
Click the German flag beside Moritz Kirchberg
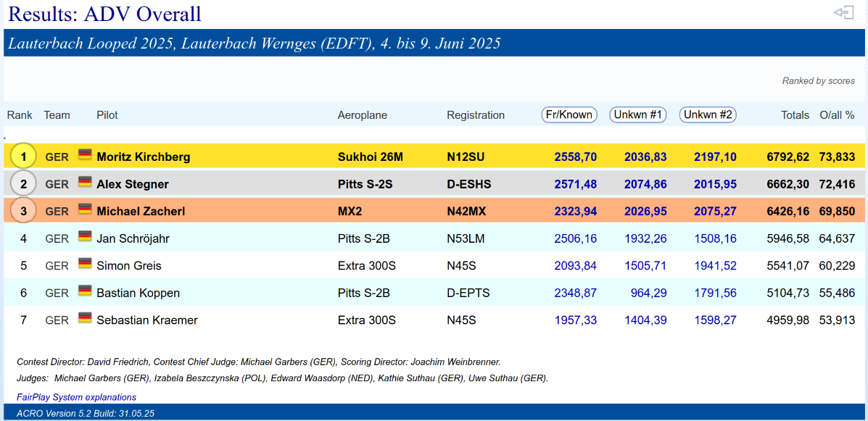tap(85, 154)
